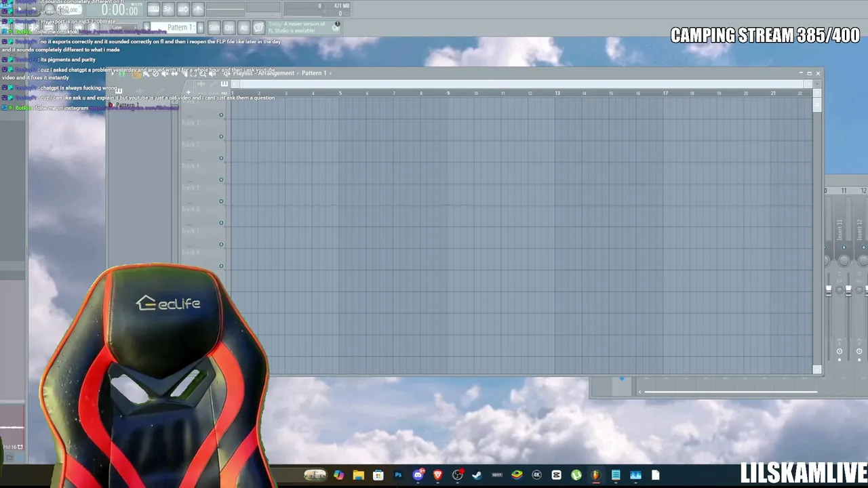The width and height of the screenshot is (868, 488).
Task: Mute Track 3 in the Playlist
Action: click(221, 158)
